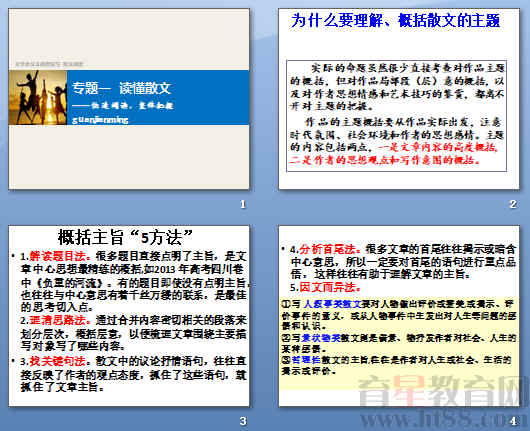Click the slide number 3 label
The width and height of the screenshot is (530, 431).
pos(243,422)
